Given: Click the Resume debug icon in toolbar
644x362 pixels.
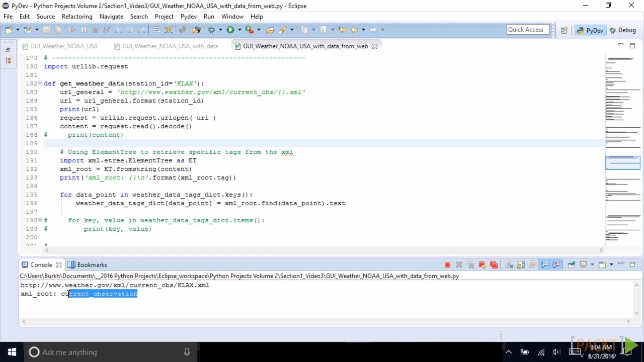Looking at the screenshot, I should pos(72,30).
